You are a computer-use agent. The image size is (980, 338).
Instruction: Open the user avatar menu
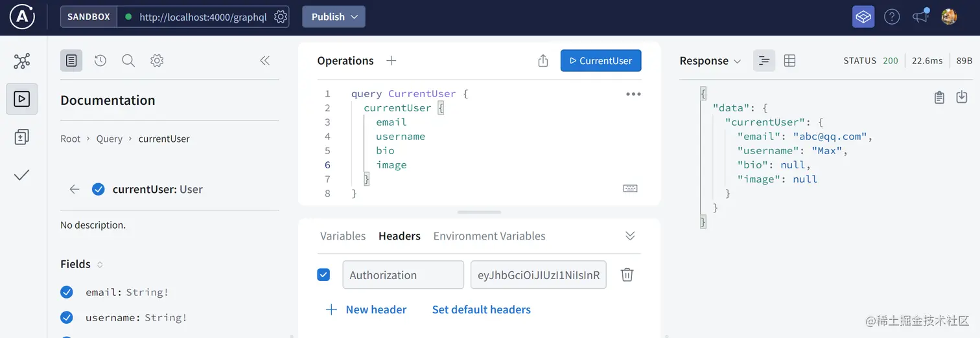(949, 17)
